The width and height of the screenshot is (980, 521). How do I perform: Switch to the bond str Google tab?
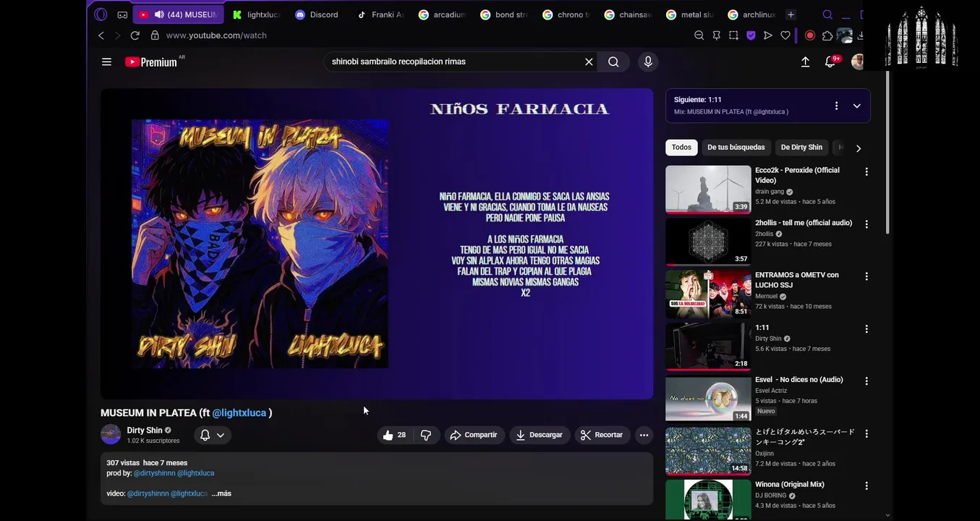(505, 14)
